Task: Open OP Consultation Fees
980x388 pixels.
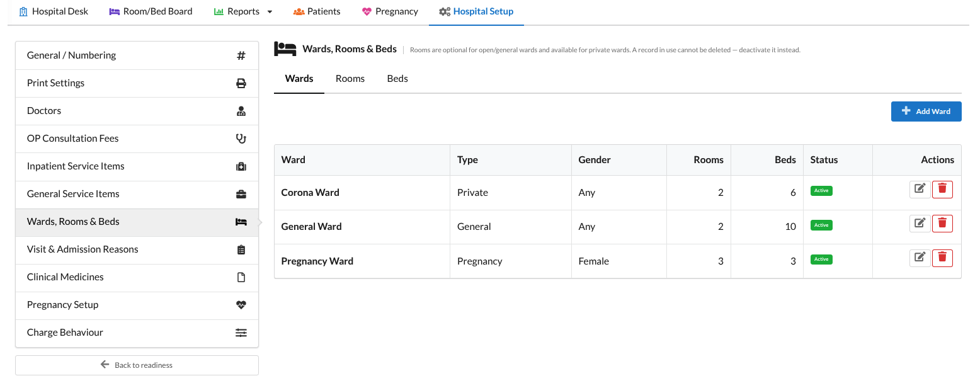Action: [137, 139]
